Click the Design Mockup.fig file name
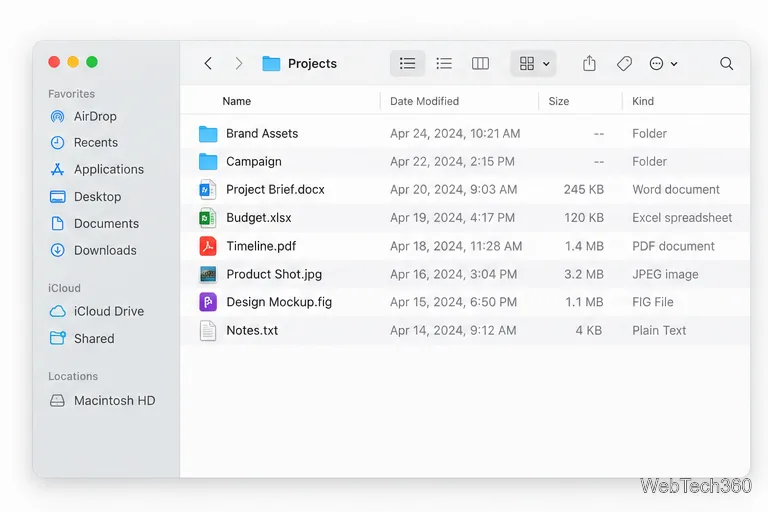This screenshot has width=768, height=512. click(279, 302)
